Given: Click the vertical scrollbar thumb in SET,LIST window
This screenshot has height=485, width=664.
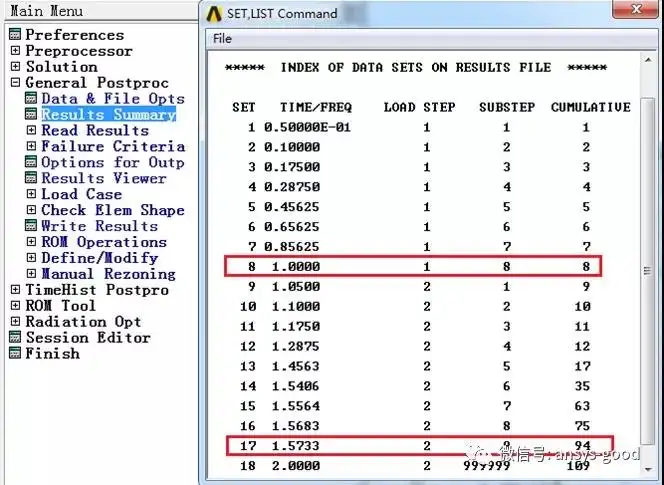Looking at the screenshot, I should point(648,271).
